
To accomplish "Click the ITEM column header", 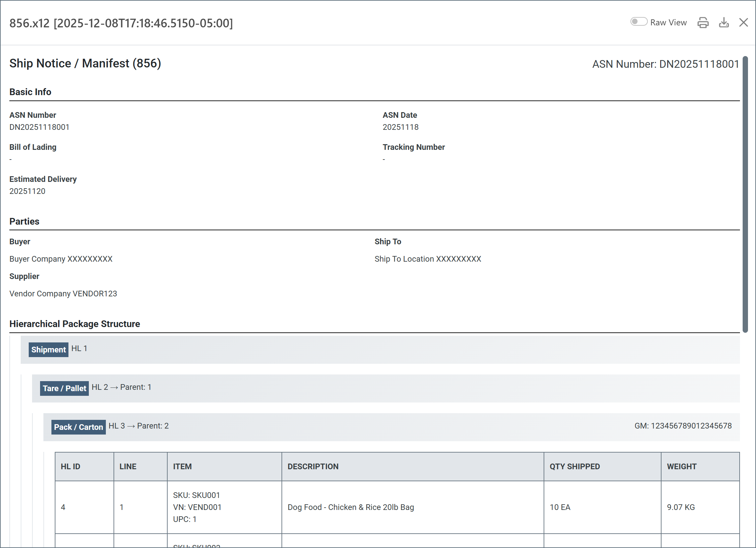I will click(182, 466).
